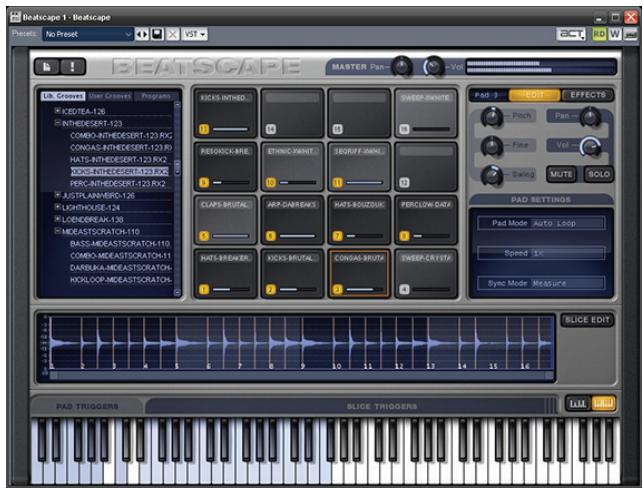The height and width of the screenshot is (489, 643).
Task: Delete preset using the red X icon
Action: (x=173, y=34)
